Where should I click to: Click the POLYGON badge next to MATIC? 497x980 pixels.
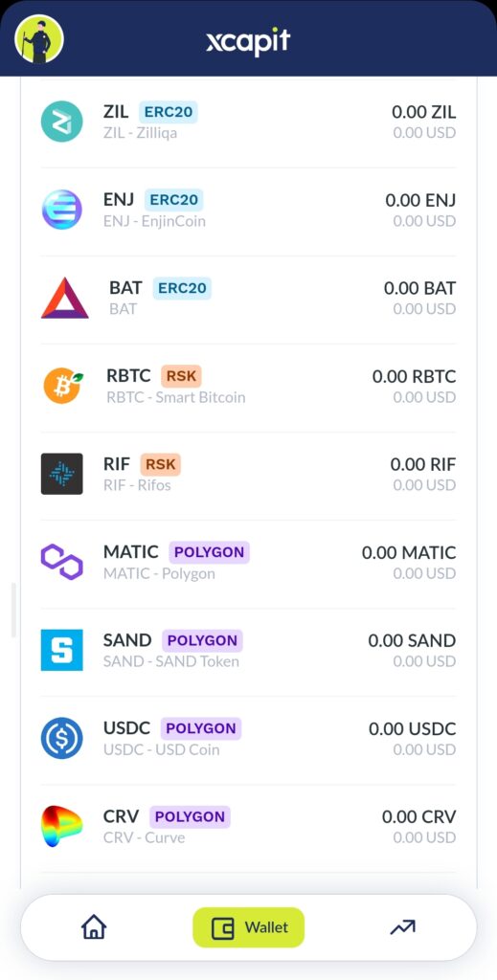210,552
